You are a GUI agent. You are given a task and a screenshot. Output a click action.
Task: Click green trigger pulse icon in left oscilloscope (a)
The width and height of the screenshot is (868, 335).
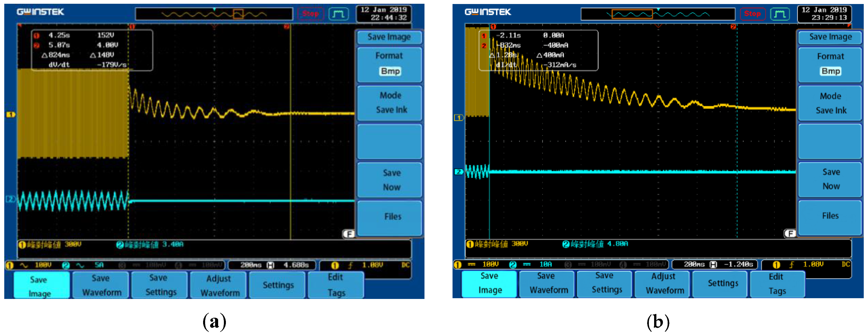coord(338,14)
